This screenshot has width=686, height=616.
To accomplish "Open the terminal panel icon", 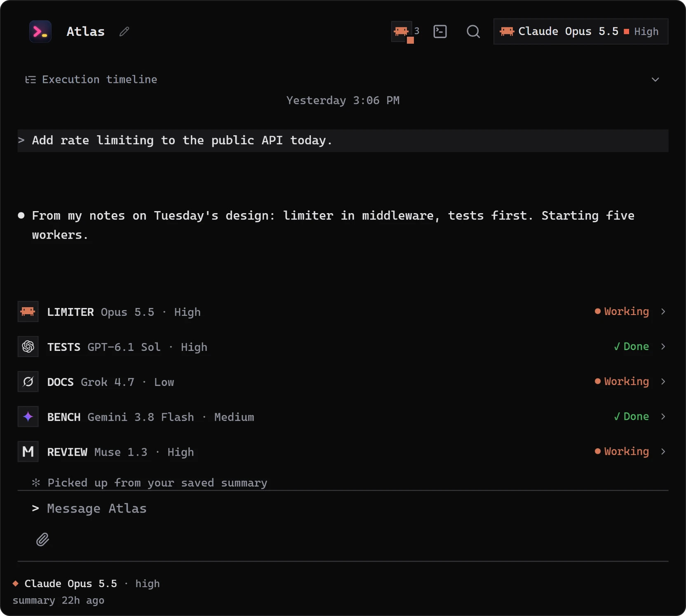I will coord(440,31).
